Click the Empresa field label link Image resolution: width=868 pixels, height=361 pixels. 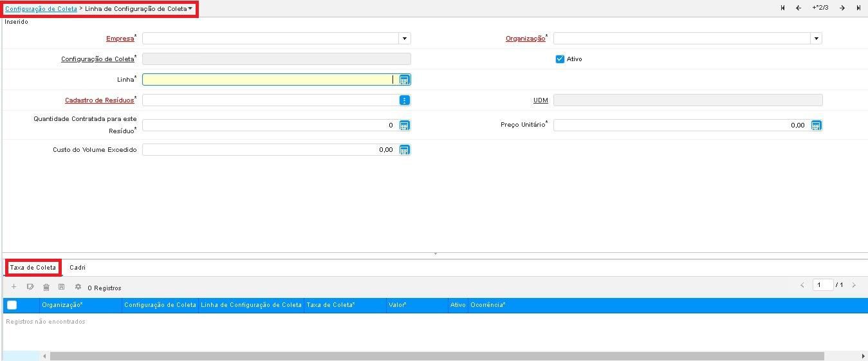120,39
